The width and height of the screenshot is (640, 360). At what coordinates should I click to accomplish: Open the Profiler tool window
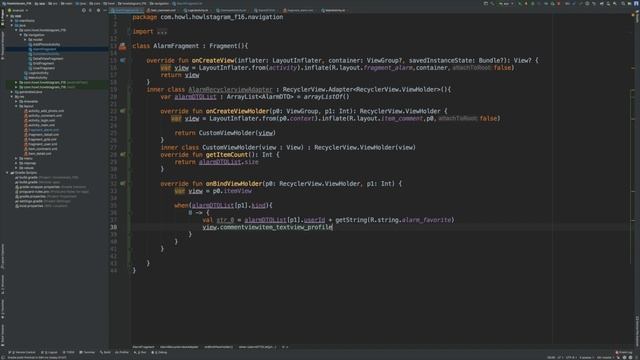[122, 352]
